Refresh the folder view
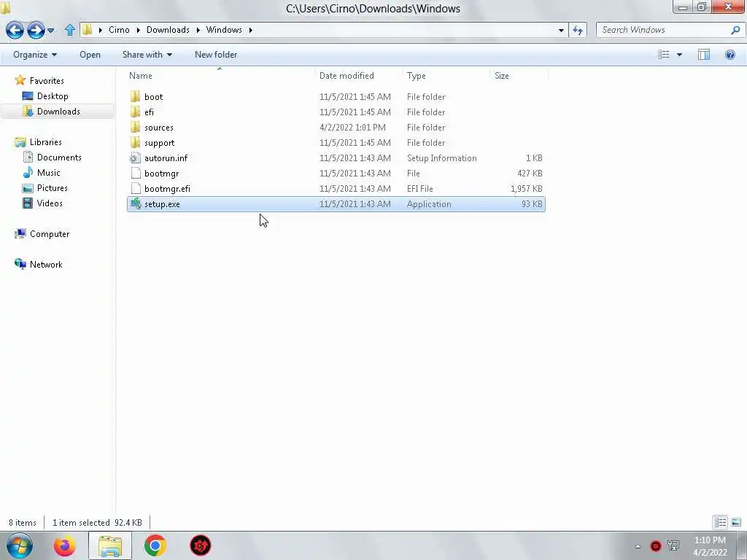The image size is (747, 560). click(578, 30)
